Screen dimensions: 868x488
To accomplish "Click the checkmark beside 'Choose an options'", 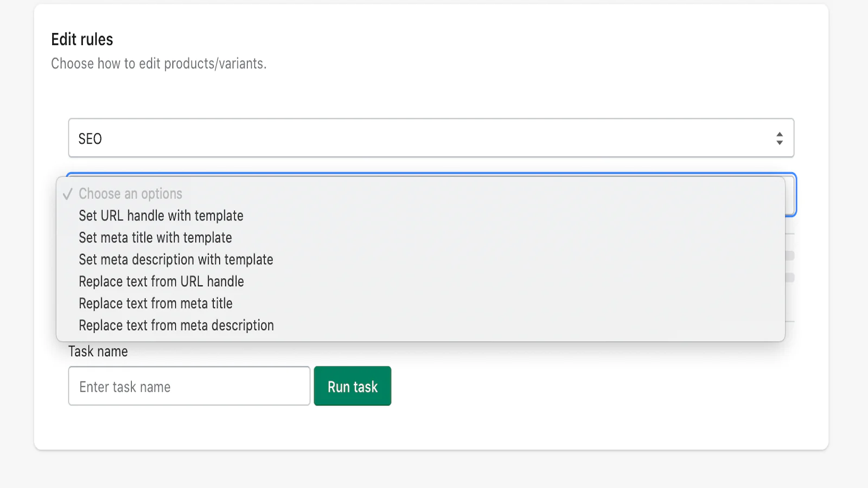I will (67, 194).
